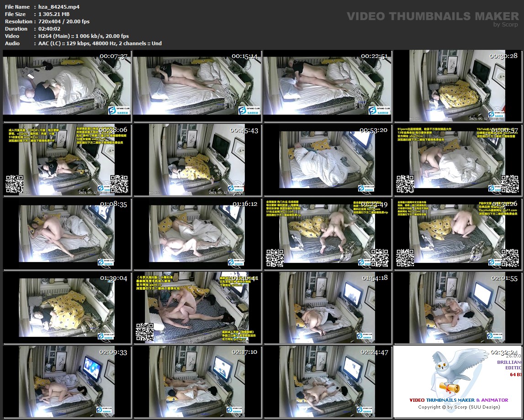
Task: Select the thumbnail stamped 00:30:28
Action: click(x=458, y=86)
